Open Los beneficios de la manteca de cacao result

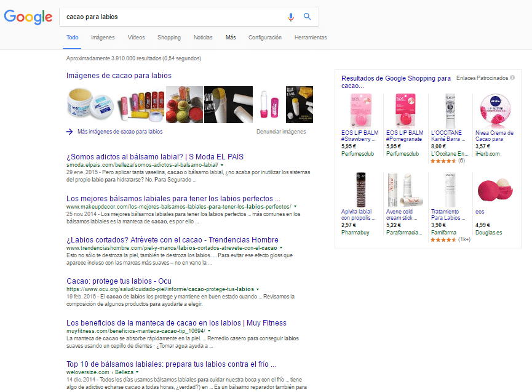(x=177, y=323)
